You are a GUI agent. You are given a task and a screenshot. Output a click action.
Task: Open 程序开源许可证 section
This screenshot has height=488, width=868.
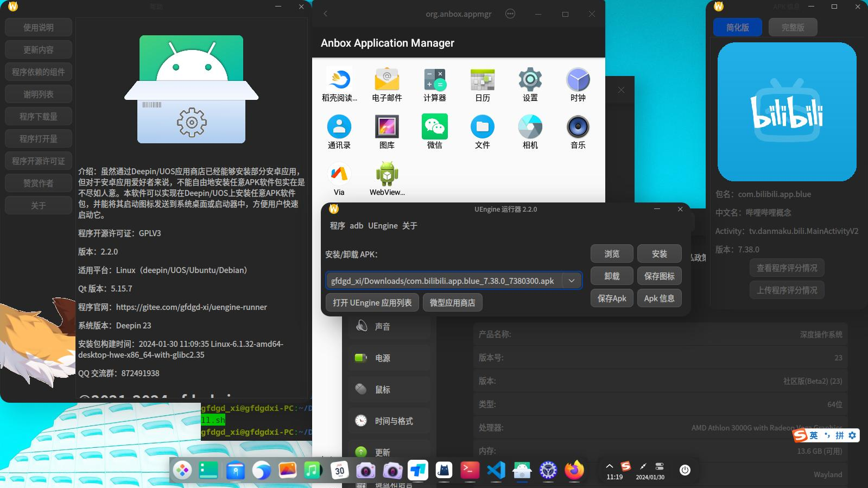coord(39,161)
